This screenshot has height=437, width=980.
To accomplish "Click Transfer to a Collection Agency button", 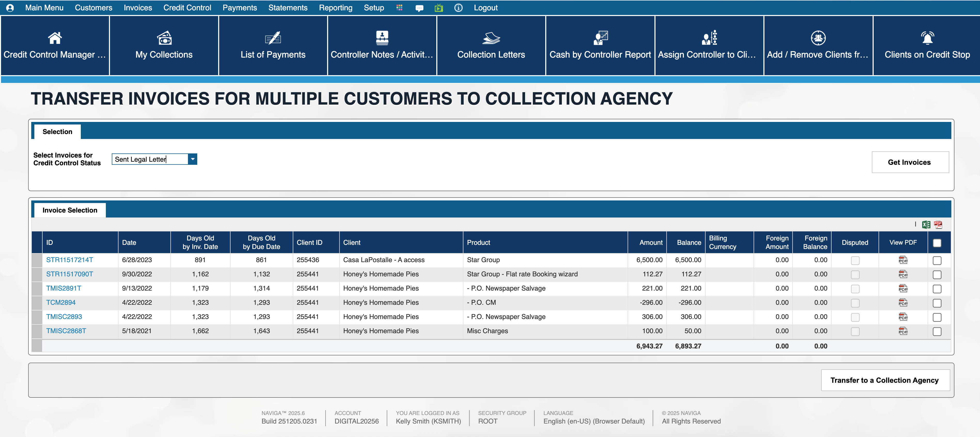I will point(884,380).
